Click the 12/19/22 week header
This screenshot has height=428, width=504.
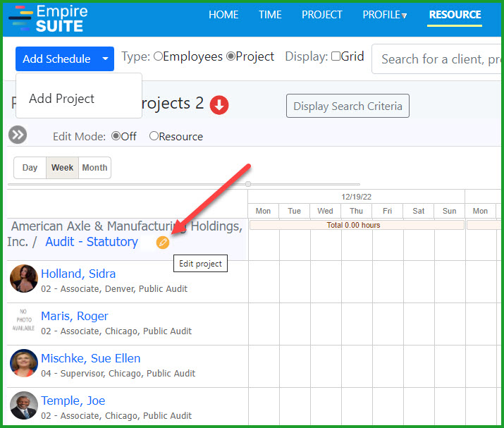[357, 197]
